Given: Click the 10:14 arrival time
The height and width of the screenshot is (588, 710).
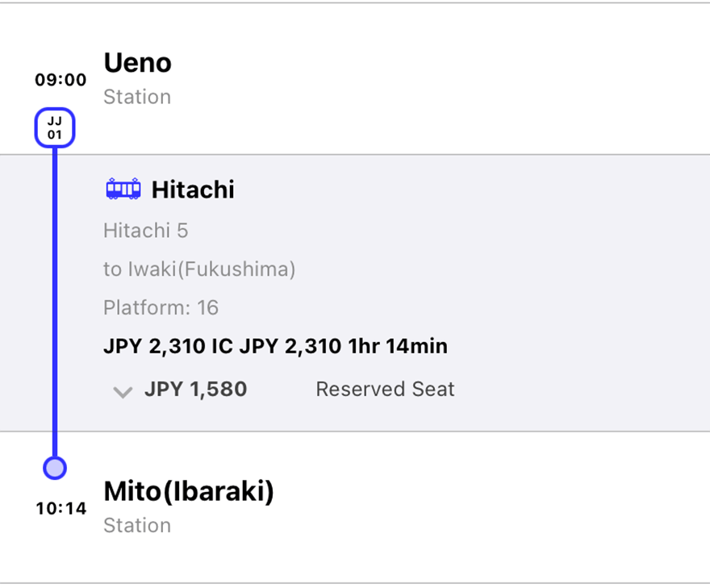Looking at the screenshot, I should [61, 509].
